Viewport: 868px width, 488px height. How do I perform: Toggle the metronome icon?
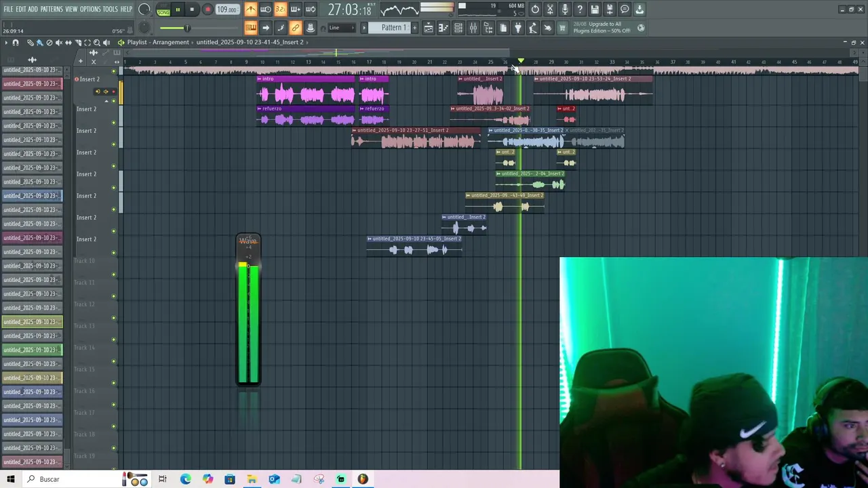coord(251,9)
